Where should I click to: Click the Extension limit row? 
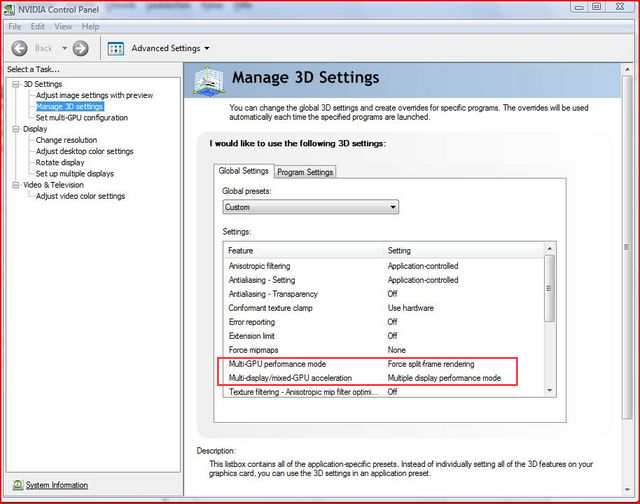(384, 336)
